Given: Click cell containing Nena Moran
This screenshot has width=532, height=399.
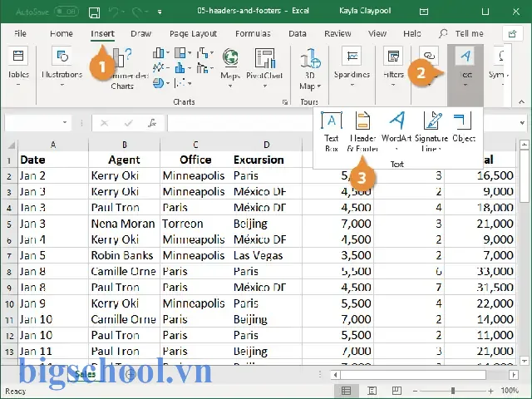Looking at the screenshot, I should (124, 224).
